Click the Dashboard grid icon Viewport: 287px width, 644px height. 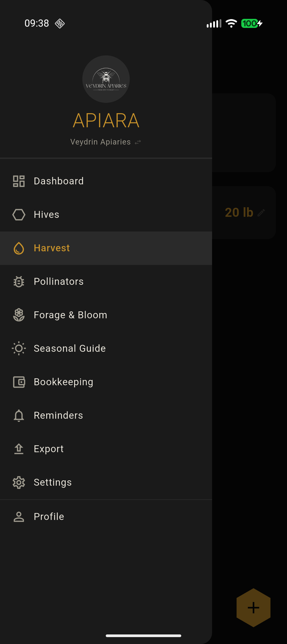click(19, 181)
